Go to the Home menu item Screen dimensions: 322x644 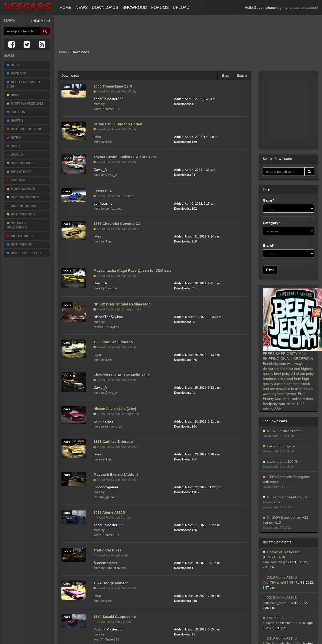point(65,8)
